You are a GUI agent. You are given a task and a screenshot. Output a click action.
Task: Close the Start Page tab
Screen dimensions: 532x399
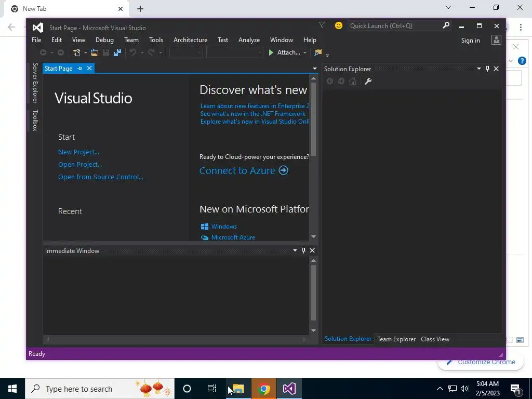point(89,69)
